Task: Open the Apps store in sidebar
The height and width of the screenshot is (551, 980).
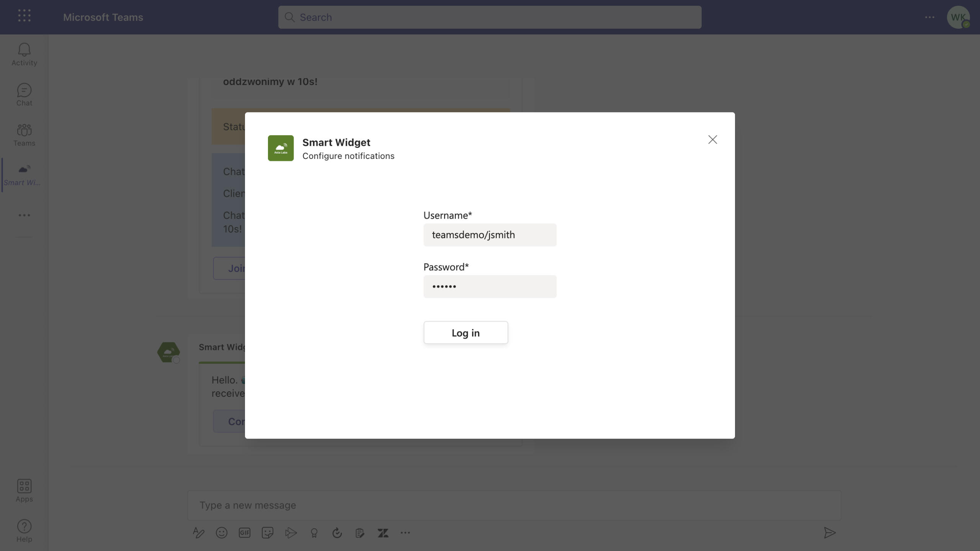Action: (x=24, y=491)
